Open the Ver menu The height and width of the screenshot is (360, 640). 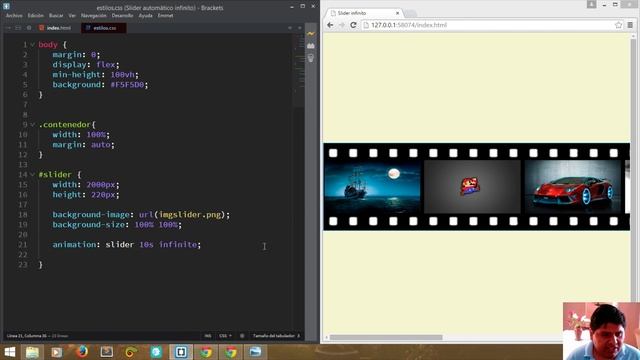72,16
